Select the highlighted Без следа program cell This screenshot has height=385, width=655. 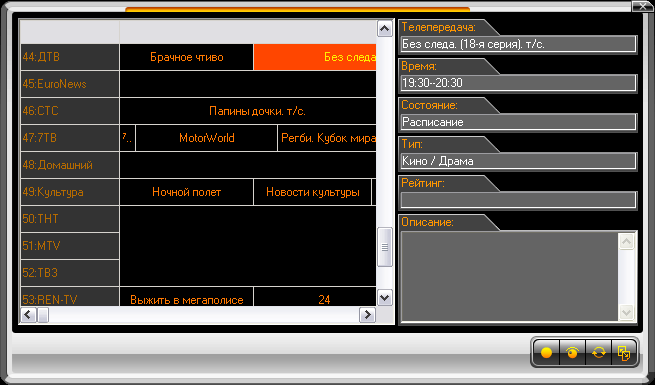(x=315, y=57)
